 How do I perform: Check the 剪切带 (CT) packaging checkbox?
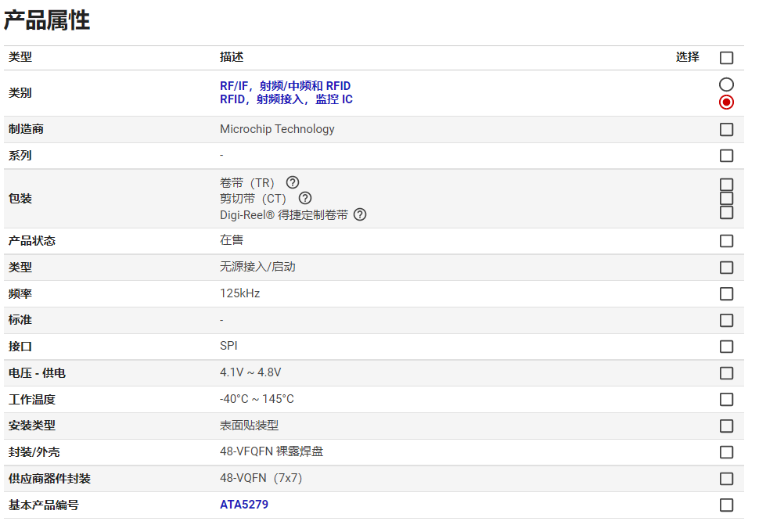click(726, 198)
